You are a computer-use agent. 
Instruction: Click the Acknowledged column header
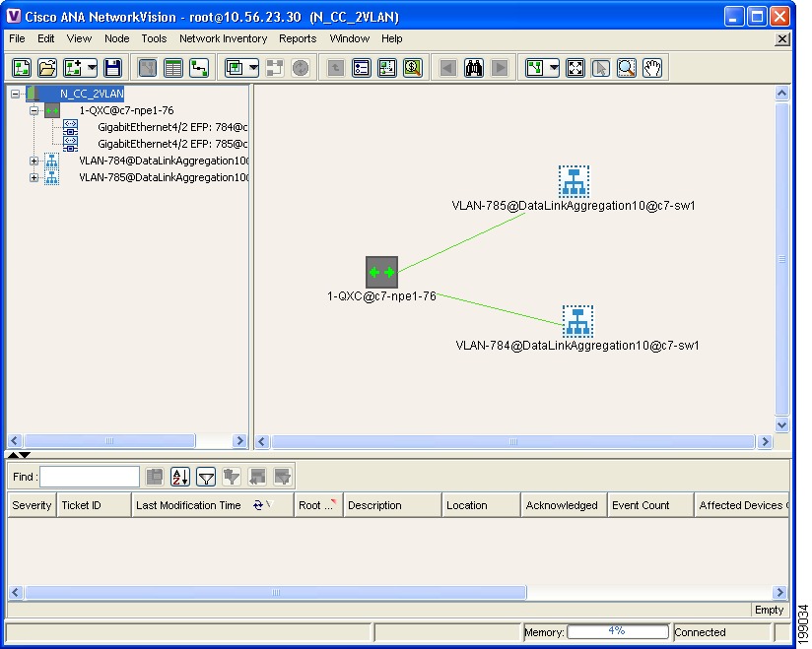click(x=564, y=505)
